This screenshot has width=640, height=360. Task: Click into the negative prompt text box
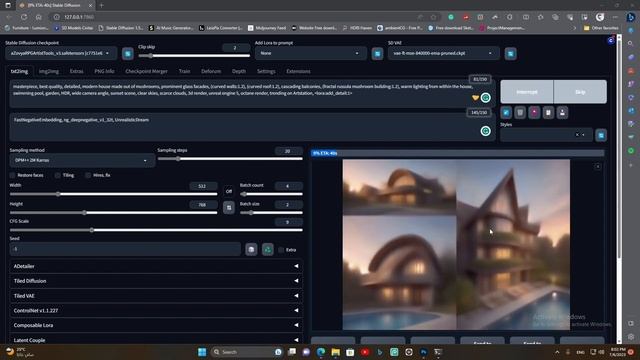[x=252, y=127]
